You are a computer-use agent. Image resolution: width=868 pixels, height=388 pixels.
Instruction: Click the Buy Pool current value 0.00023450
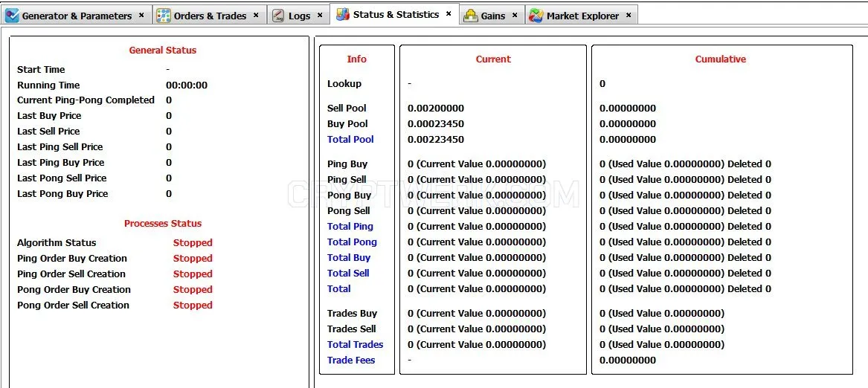[x=436, y=124]
